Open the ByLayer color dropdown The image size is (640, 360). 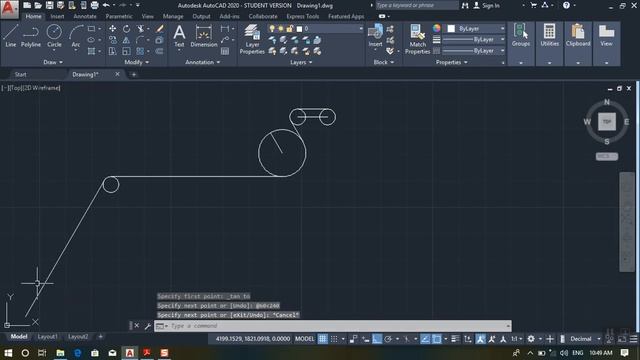point(475,29)
